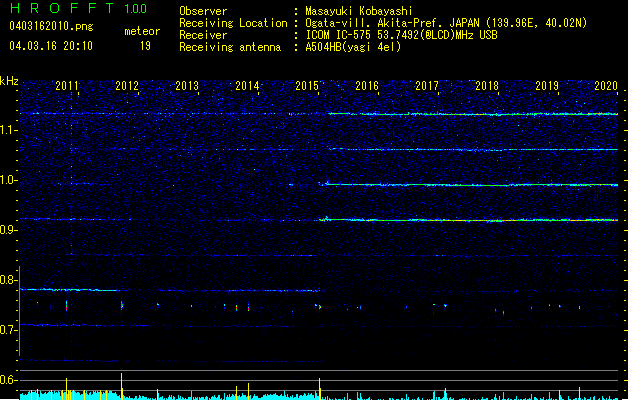
Task: Click the 0.6 kHz frequency label
Action: [x=9, y=380]
